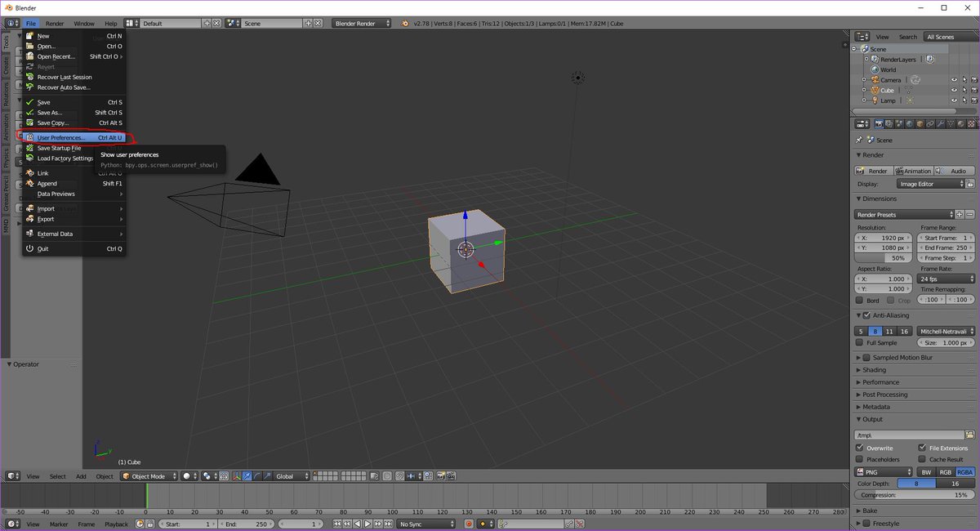Toggle the File Extensions checkbox

coord(922,448)
